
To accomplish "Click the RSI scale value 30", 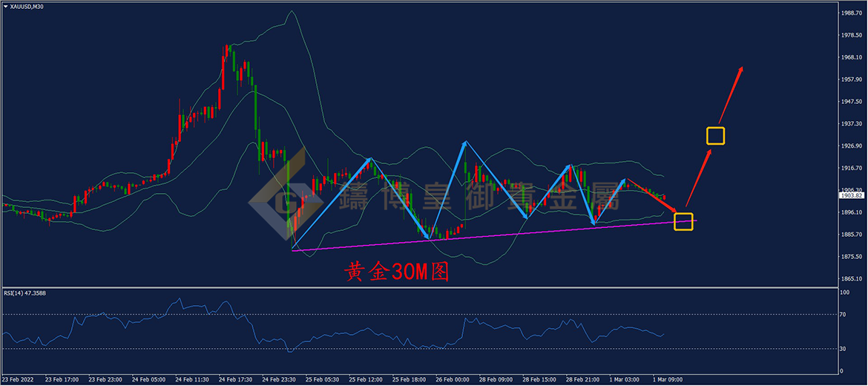I will click(x=842, y=348).
